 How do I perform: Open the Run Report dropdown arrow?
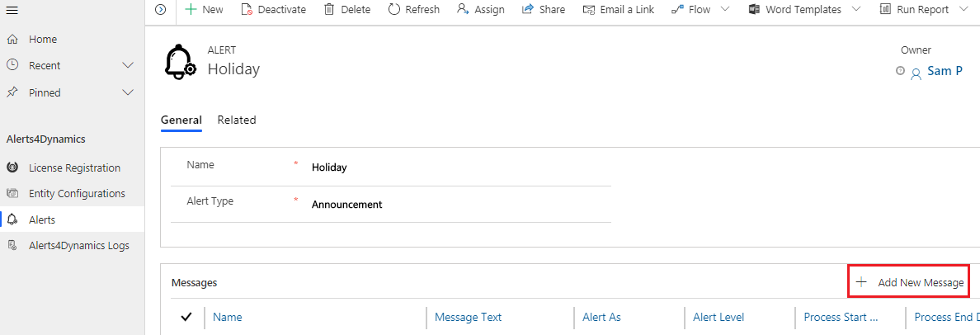[964, 9]
